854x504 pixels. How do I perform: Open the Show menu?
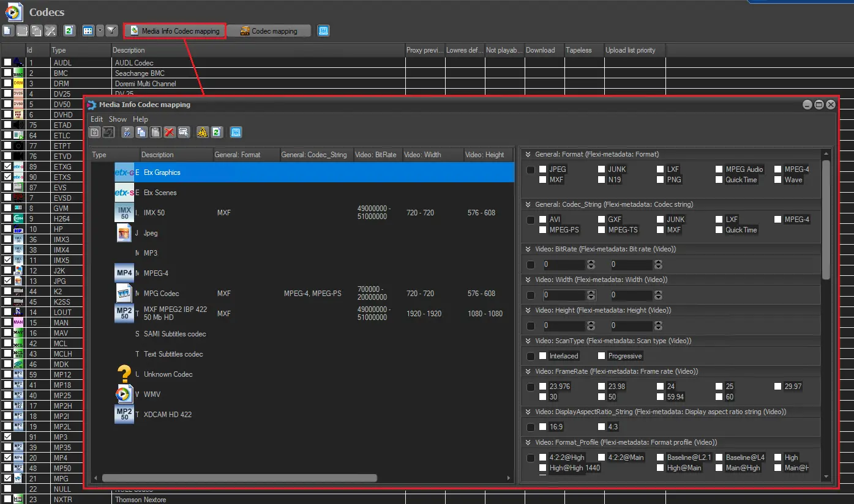118,119
